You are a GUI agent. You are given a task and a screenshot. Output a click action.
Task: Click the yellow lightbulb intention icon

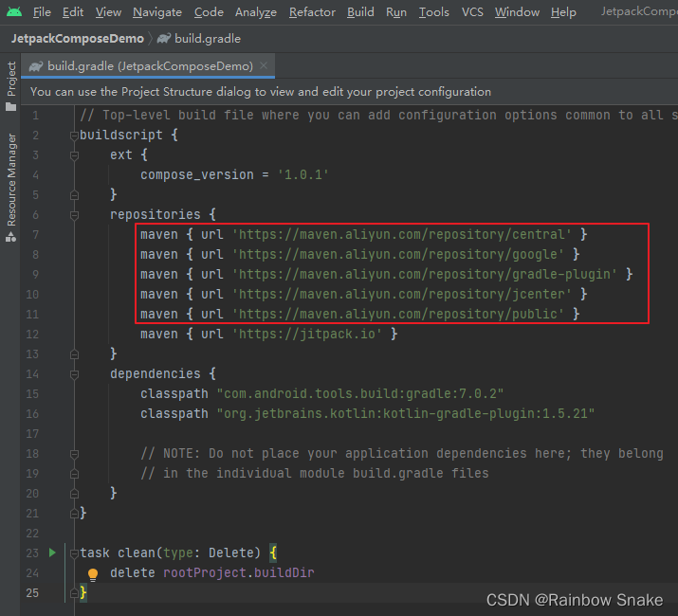pyautogui.click(x=93, y=574)
